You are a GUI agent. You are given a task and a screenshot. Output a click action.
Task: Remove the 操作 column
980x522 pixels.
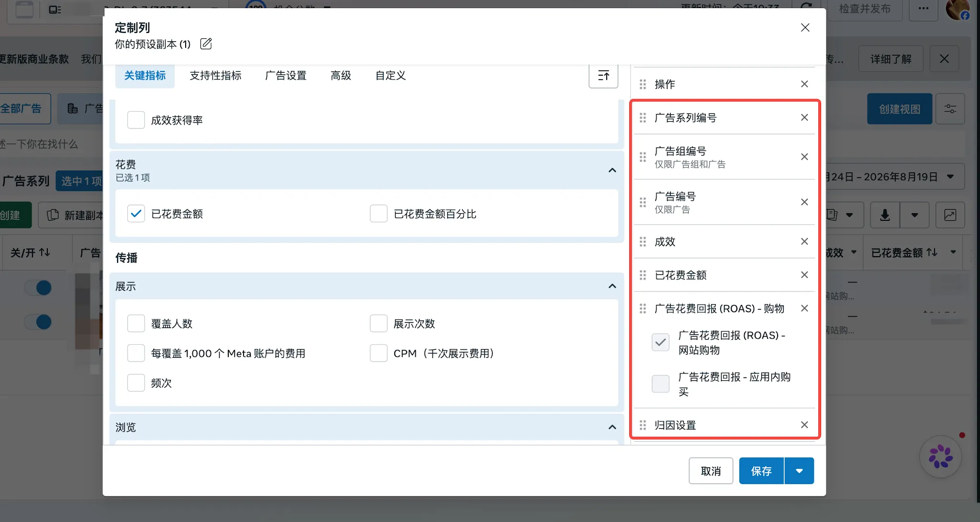pos(804,84)
